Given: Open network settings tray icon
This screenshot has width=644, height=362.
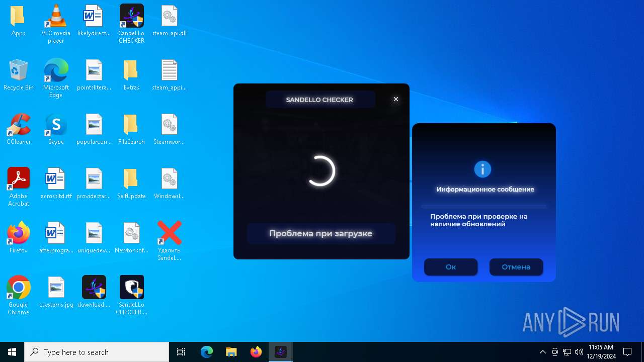Looking at the screenshot, I should (567, 352).
